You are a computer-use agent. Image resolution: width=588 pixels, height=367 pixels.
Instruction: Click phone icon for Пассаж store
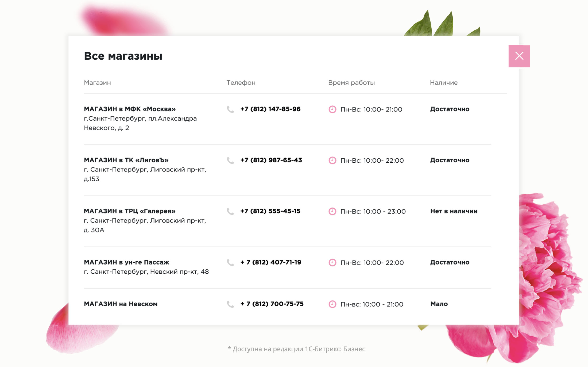pyautogui.click(x=230, y=263)
